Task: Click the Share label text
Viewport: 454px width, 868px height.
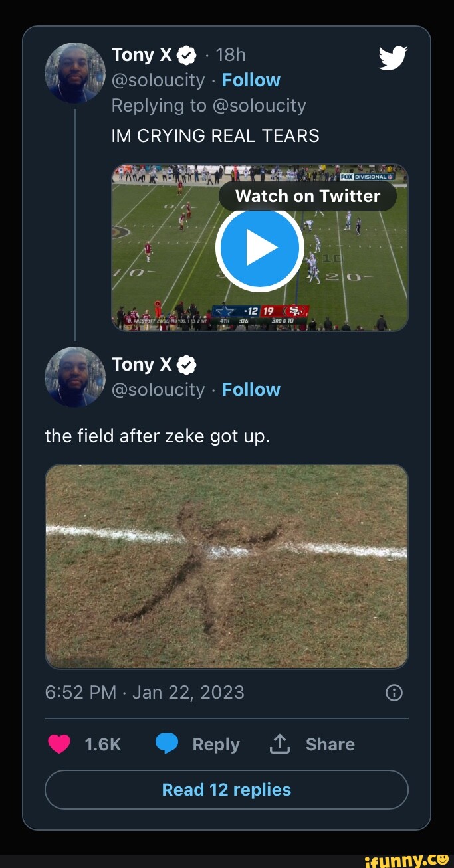Action: pyautogui.click(x=330, y=744)
